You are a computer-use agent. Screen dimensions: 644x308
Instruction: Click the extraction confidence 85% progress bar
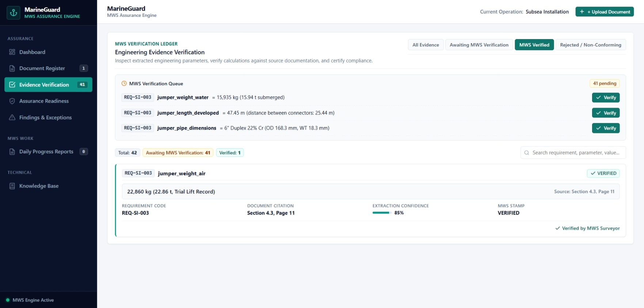click(x=382, y=213)
